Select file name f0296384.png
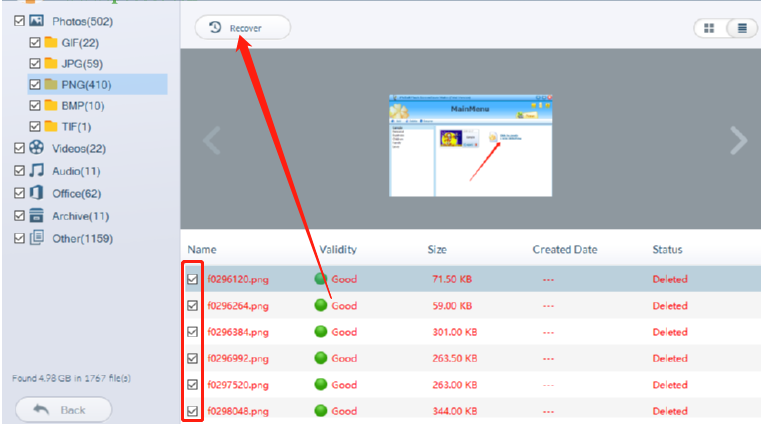Screen dimensions: 768x425 click(x=238, y=332)
